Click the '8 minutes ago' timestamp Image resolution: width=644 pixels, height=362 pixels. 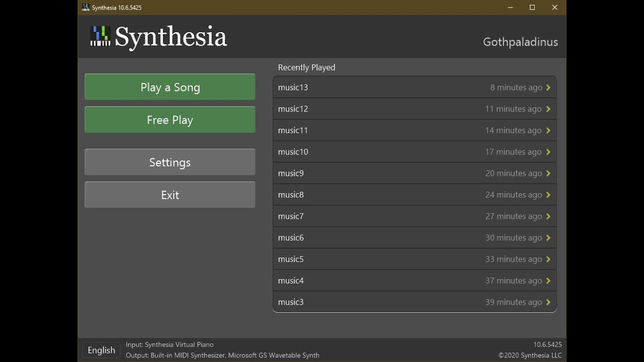click(x=516, y=87)
